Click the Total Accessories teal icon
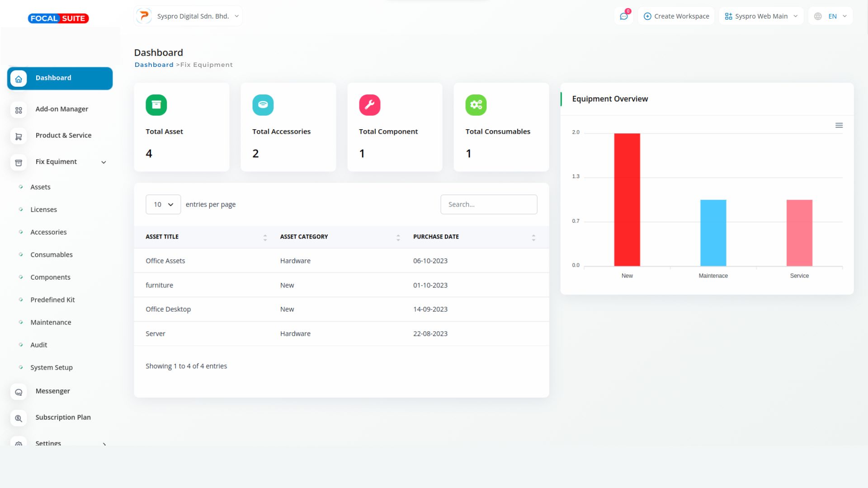 coord(263,105)
